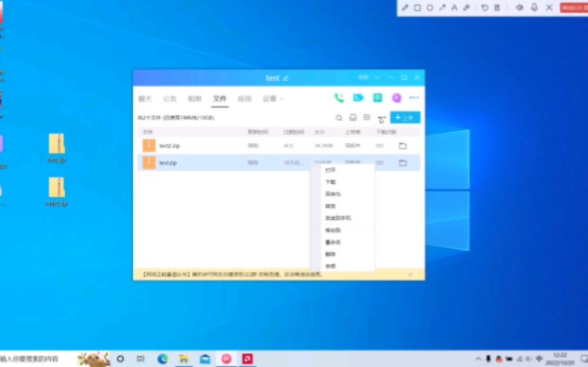
Task: Toggle the microphone in recording toolbar
Action: point(534,7)
